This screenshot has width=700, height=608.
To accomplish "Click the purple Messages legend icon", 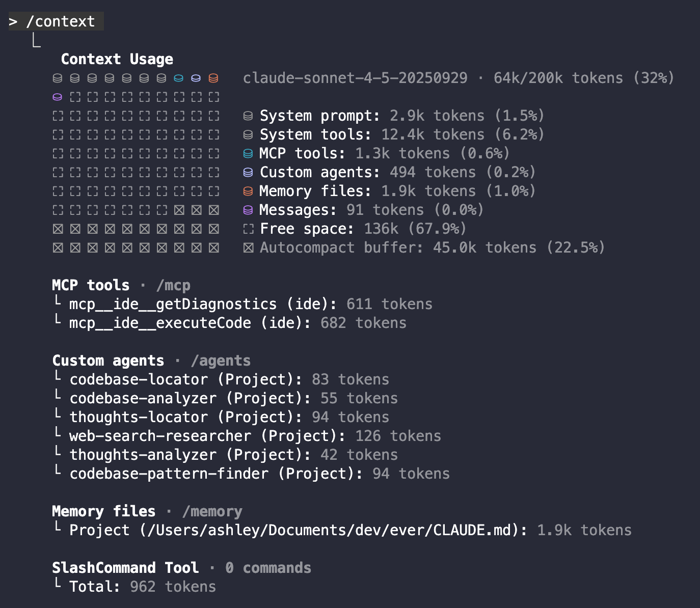I will click(x=248, y=210).
